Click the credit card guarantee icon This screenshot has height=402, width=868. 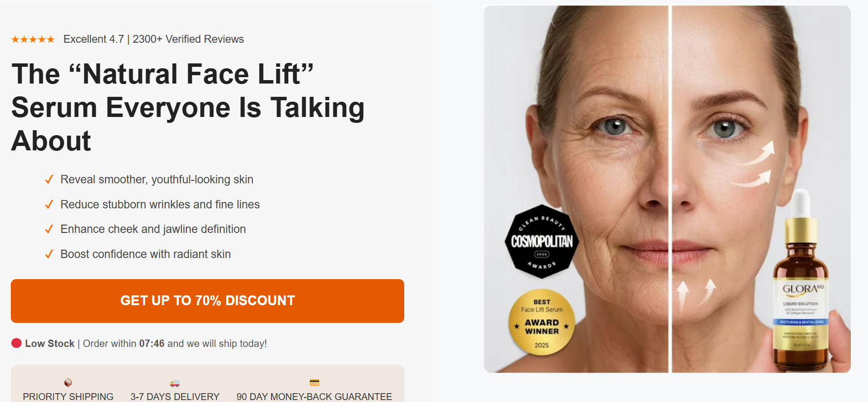click(314, 382)
